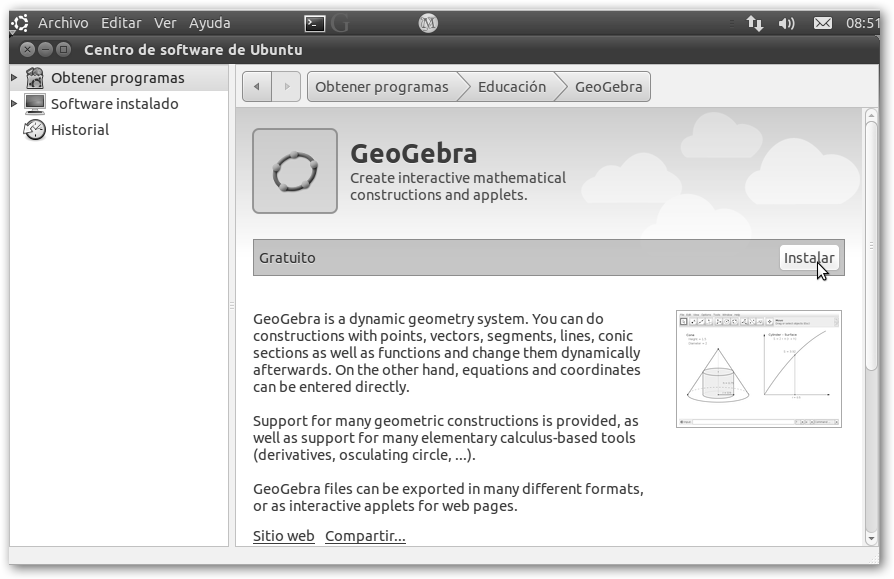
Task: Enlarge the GeoGebra screenshot thumbnail
Action: (x=758, y=369)
